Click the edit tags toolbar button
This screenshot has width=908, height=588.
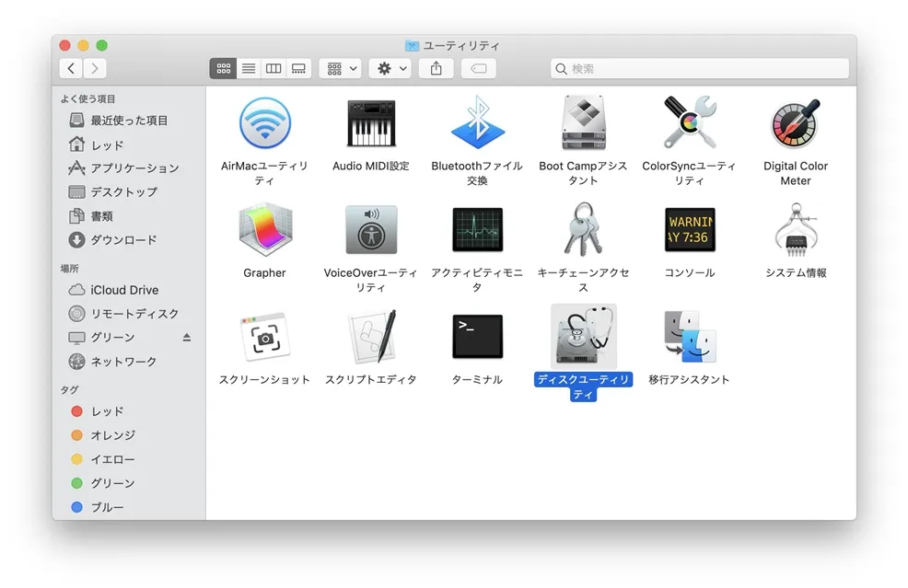(x=479, y=68)
